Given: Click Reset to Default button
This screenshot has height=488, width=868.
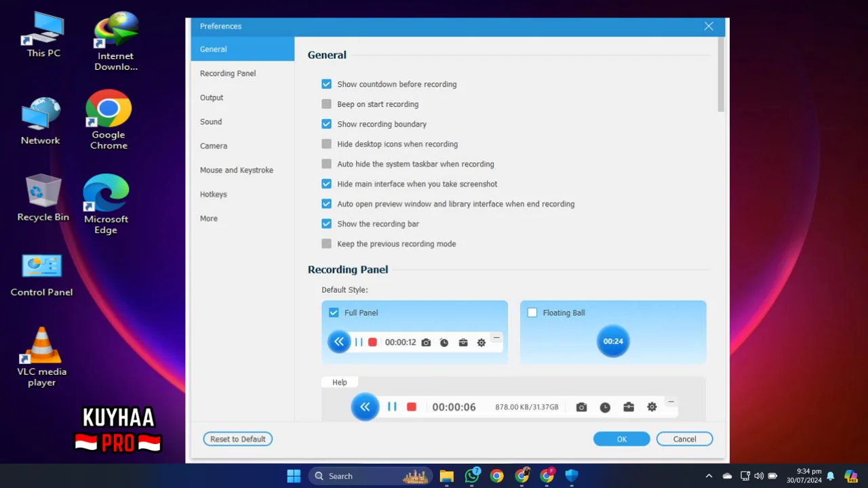Looking at the screenshot, I should tap(238, 439).
